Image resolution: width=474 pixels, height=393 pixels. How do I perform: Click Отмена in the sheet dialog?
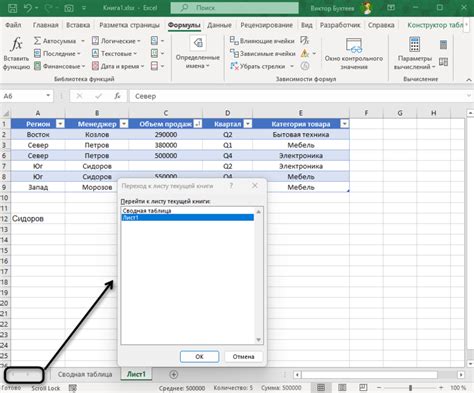coord(243,357)
